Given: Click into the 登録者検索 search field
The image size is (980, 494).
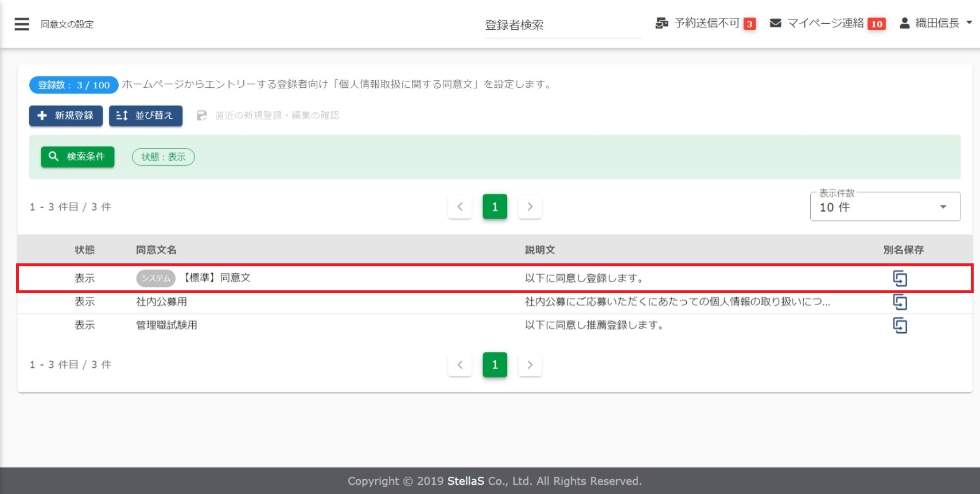Looking at the screenshot, I should click(562, 25).
